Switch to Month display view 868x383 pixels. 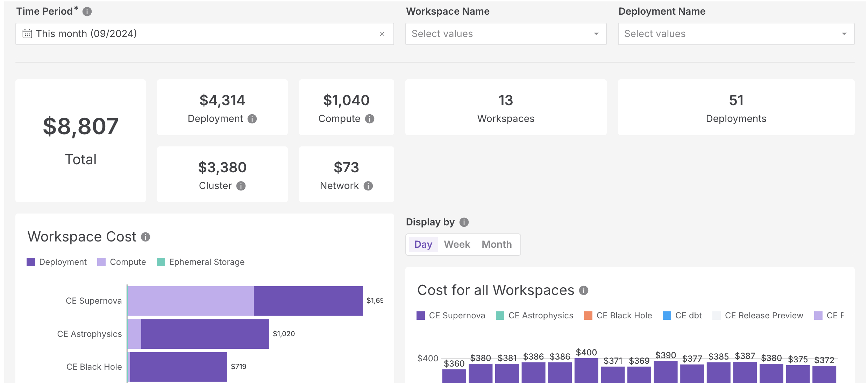pyautogui.click(x=498, y=244)
